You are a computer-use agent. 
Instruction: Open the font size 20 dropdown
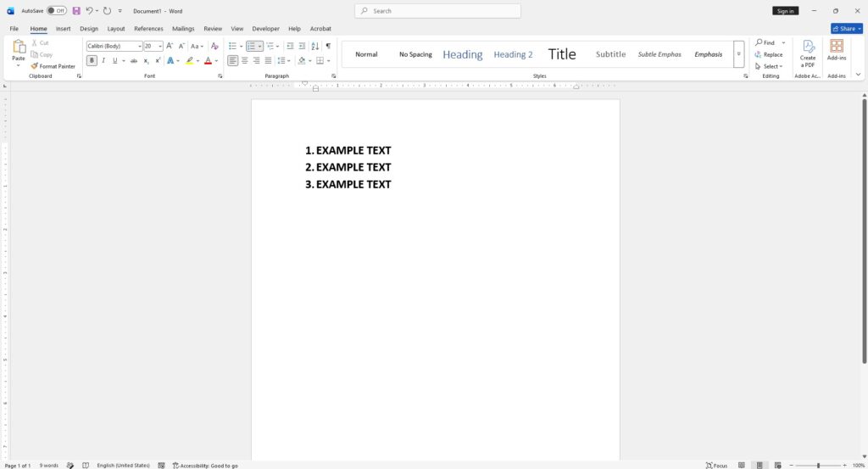point(160,47)
